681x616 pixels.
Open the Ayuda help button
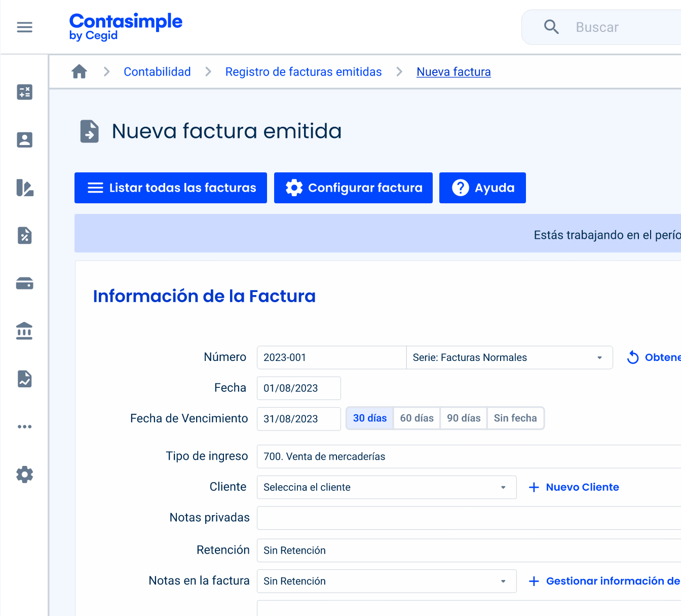point(482,188)
